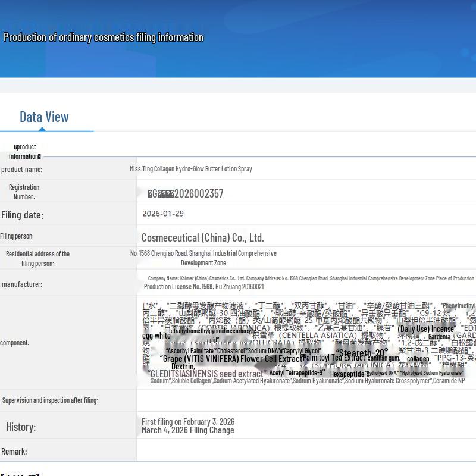Open the Data View tab

[x=44, y=117]
